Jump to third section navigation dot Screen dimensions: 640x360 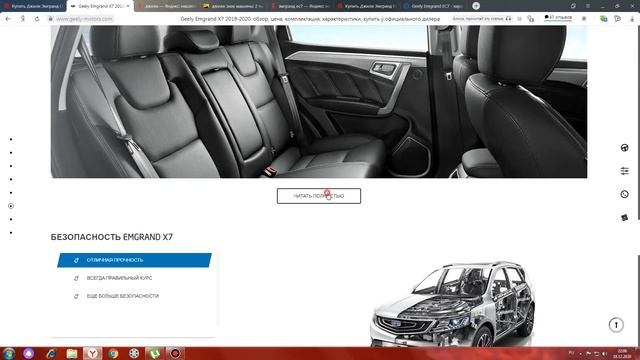click(11, 166)
